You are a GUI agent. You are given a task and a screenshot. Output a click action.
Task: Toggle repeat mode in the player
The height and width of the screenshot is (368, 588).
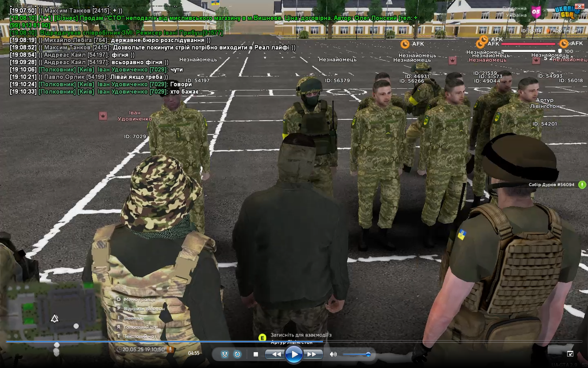coord(237,354)
